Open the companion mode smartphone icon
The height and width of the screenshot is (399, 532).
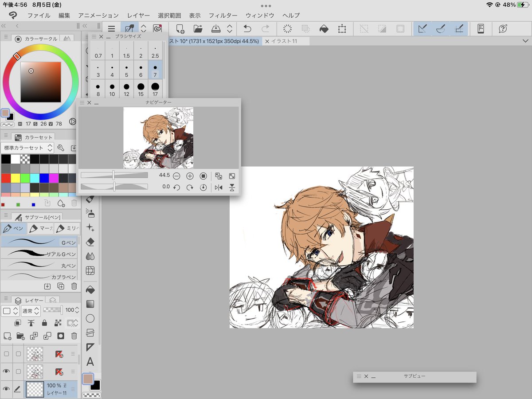[481, 29]
